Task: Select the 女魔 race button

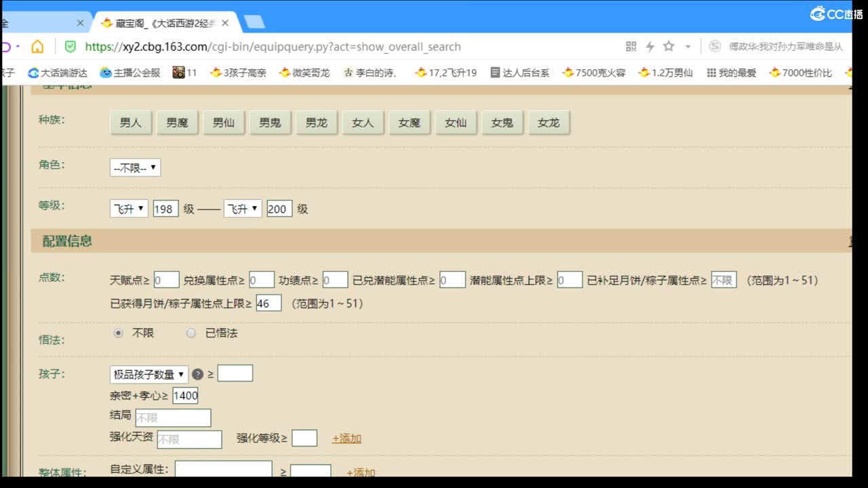Action: click(410, 123)
